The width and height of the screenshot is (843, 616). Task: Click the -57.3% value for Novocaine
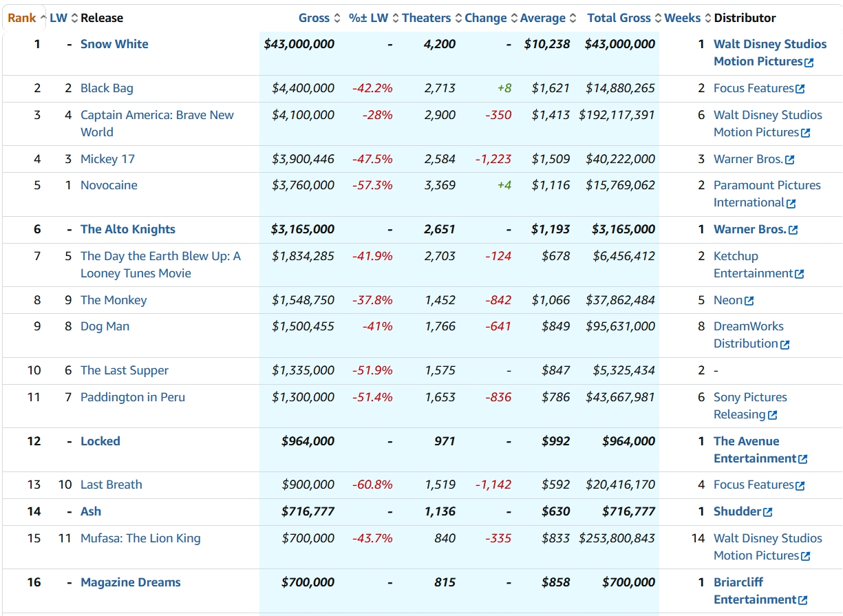point(372,185)
